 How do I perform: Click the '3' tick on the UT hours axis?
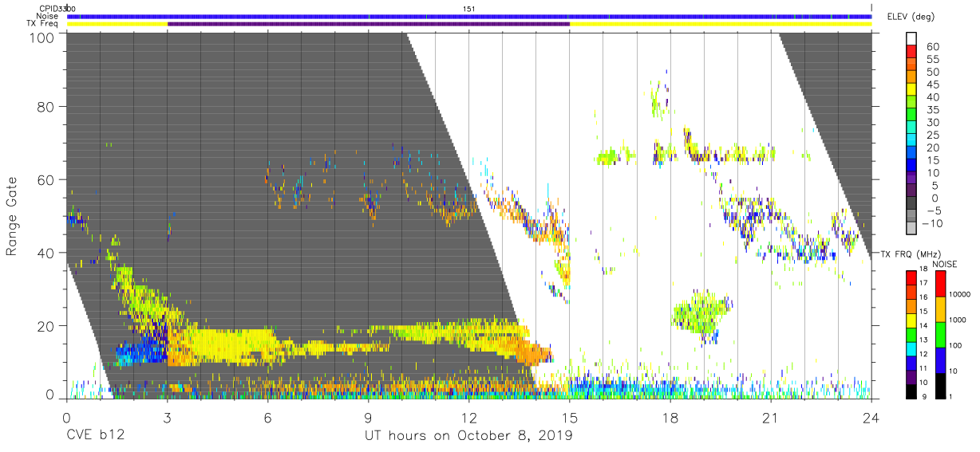pyautogui.click(x=167, y=417)
